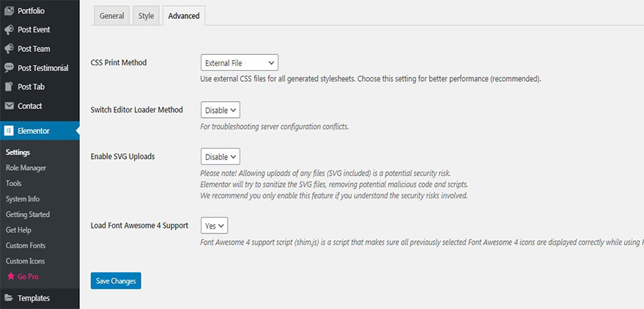The height and width of the screenshot is (309, 644).
Task: Click the Portfolio menu icon
Action: pyautogui.click(x=9, y=11)
